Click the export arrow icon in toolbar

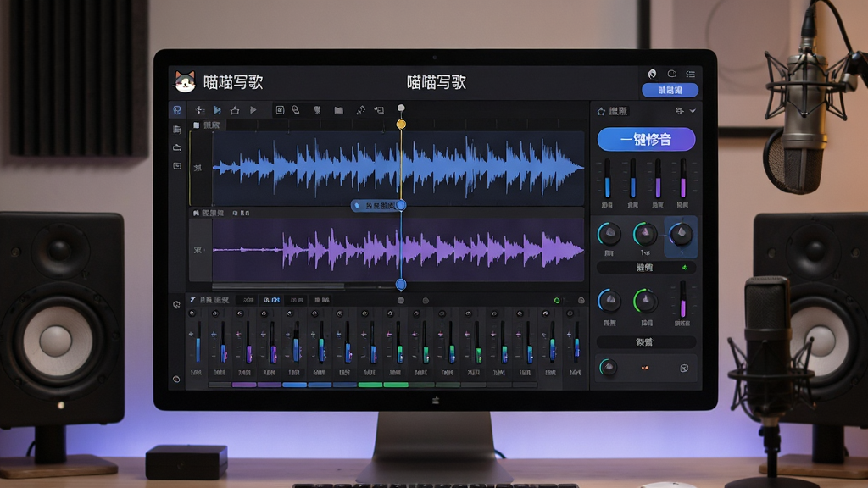(x=379, y=110)
